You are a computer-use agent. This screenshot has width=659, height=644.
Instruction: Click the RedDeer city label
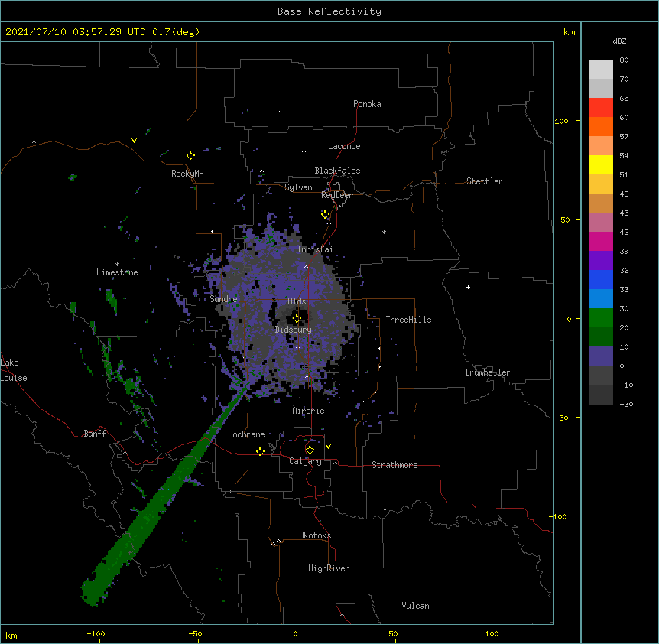point(336,195)
